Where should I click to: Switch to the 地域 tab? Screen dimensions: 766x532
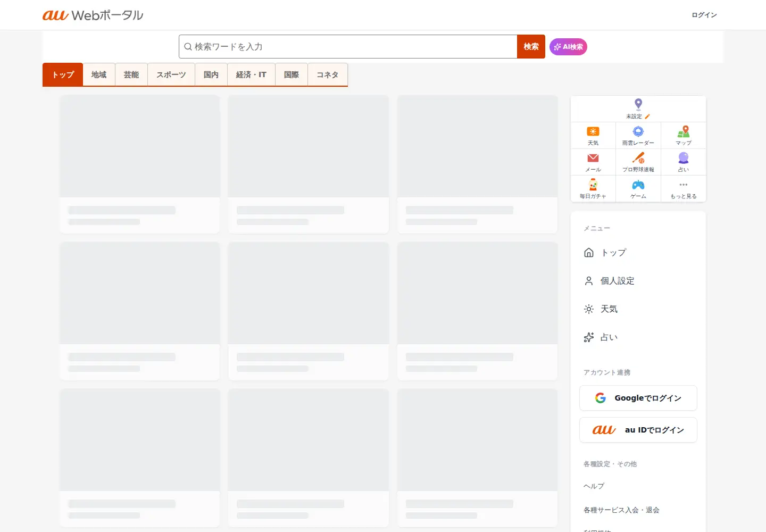pyautogui.click(x=99, y=74)
